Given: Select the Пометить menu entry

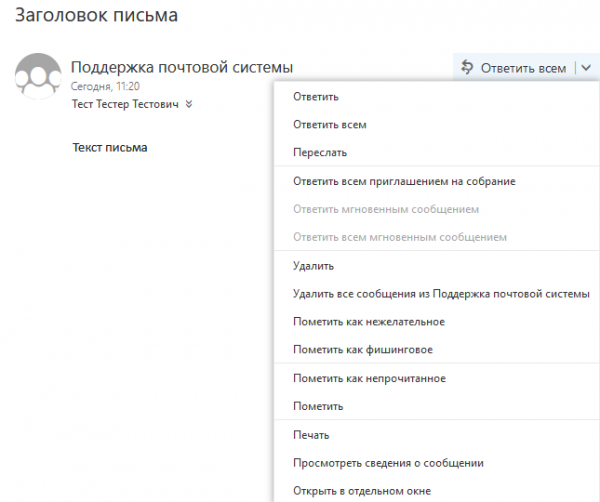Looking at the screenshot, I should 437,406.
